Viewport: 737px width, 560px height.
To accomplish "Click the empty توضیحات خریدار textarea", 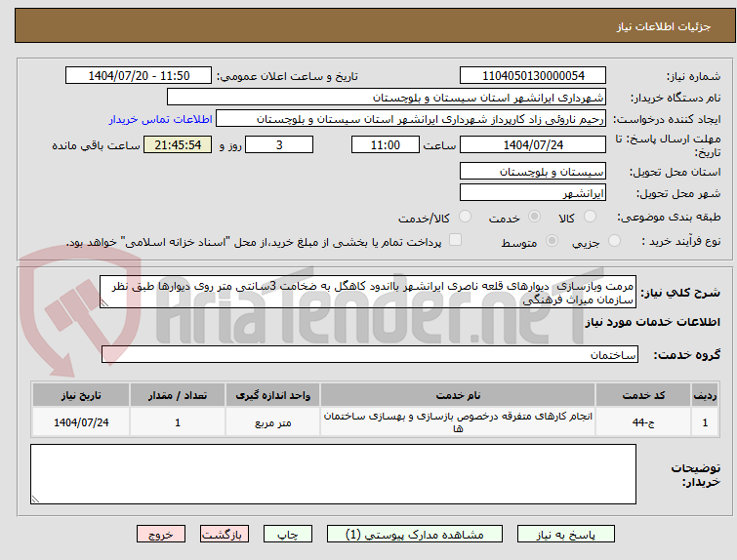I will (x=333, y=474).
